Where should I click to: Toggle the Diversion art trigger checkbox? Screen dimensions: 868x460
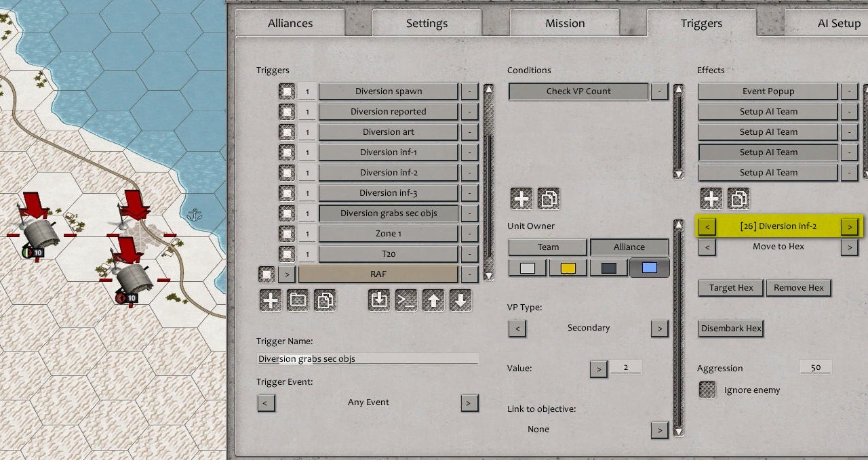[287, 132]
